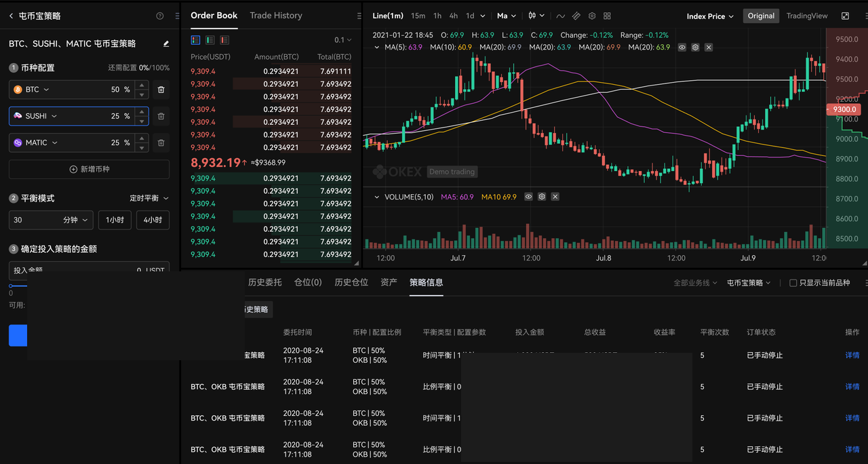Click the investment amount slider handle
This screenshot has height=464, width=868.
pyautogui.click(x=11, y=286)
